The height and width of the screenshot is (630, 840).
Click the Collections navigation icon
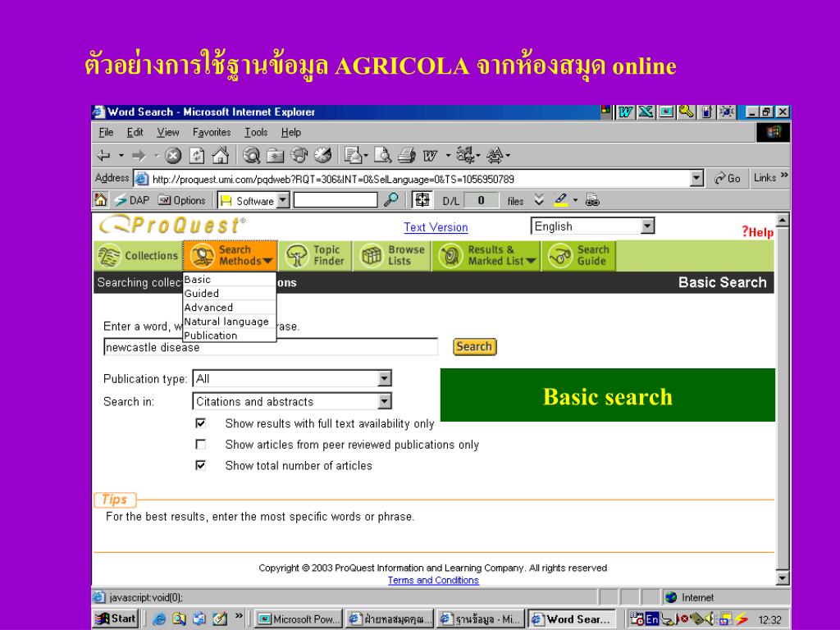coord(109,256)
